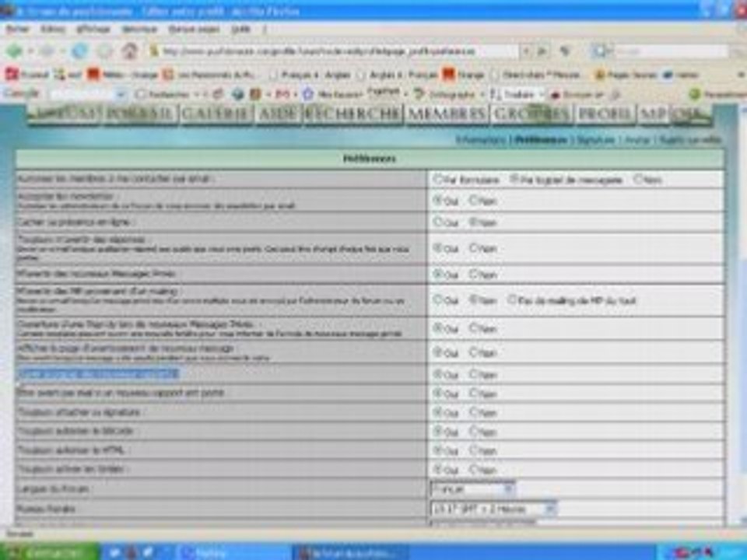The image size is (747, 560).
Task: Choose 'Non' for Toujours autoriser le BBCode
Action: pos(473,431)
